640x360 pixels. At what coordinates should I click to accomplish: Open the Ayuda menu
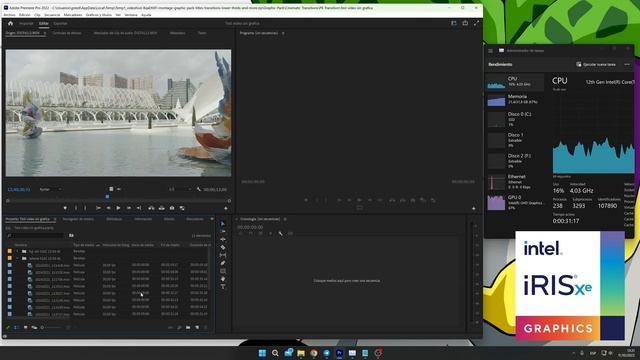click(146, 15)
